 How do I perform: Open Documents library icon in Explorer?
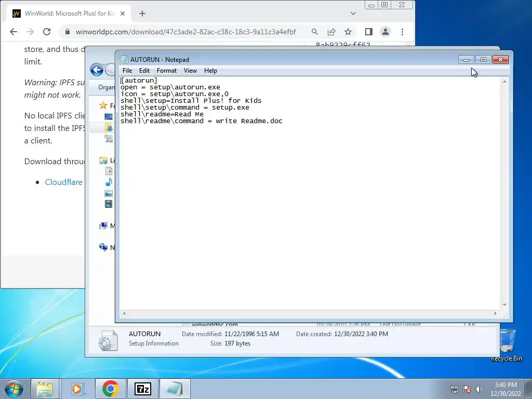109,171
